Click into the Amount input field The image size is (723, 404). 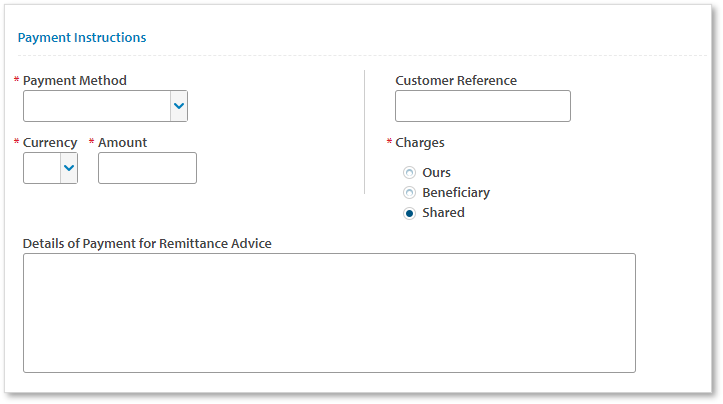147,168
